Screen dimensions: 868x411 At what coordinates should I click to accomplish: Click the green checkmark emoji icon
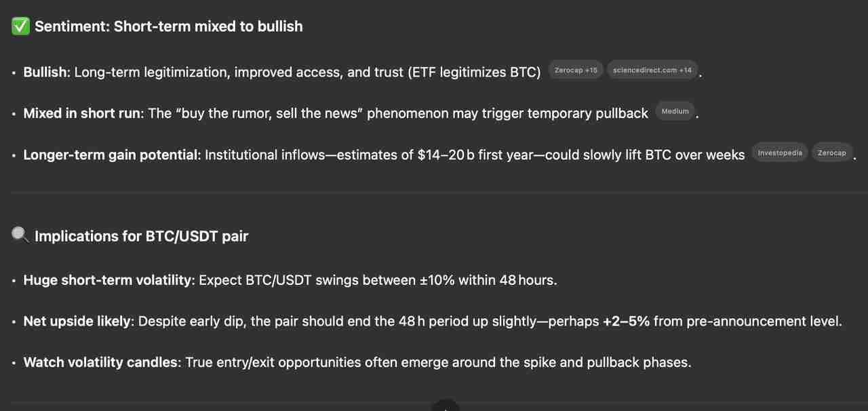click(20, 26)
